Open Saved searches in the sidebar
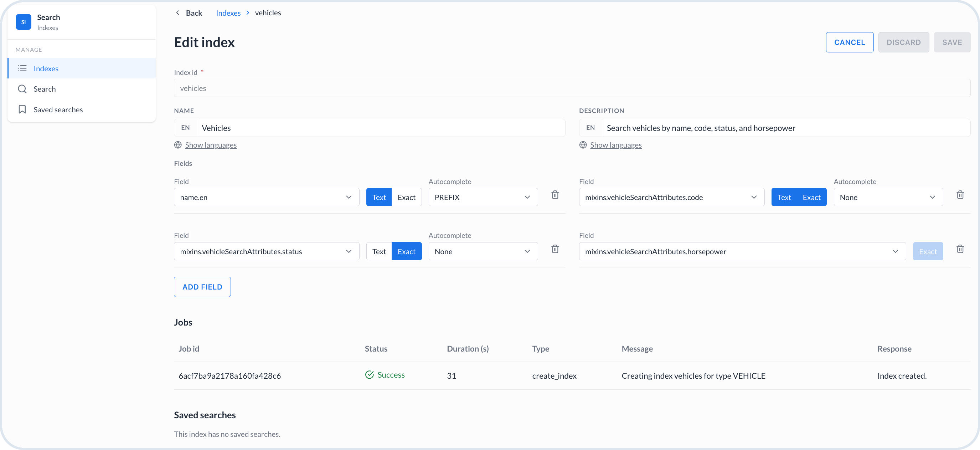This screenshot has height=450, width=980. click(82, 109)
